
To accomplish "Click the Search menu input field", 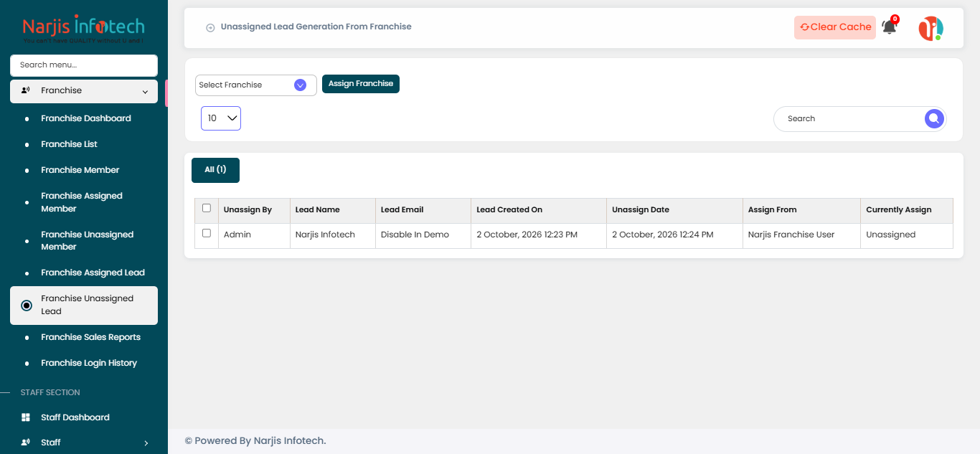I will [84, 65].
